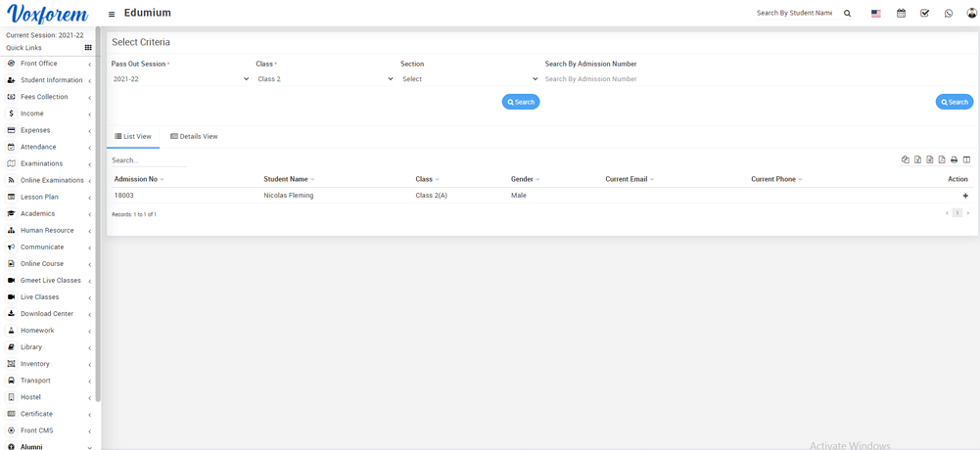Copy table data with the copy icon
This screenshot has width=980, height=450.
(905, 159)
